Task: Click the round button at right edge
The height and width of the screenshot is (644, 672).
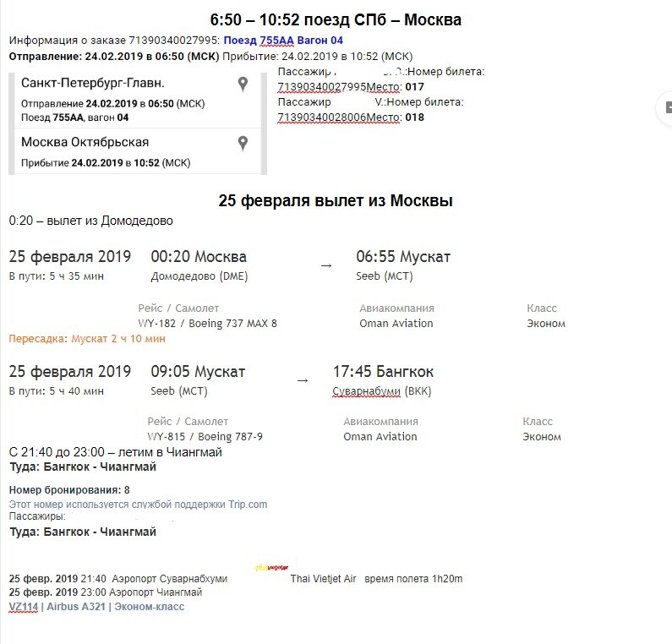Action: 665,108
